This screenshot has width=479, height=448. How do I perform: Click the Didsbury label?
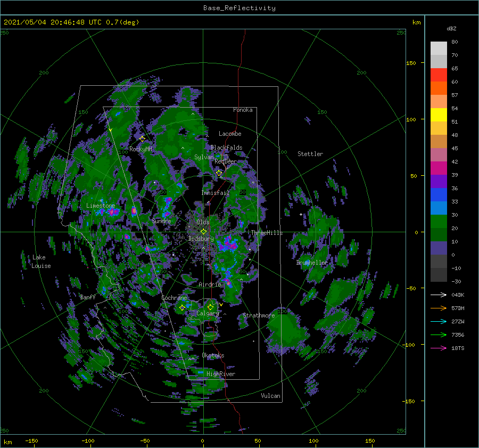coord(201,239)
